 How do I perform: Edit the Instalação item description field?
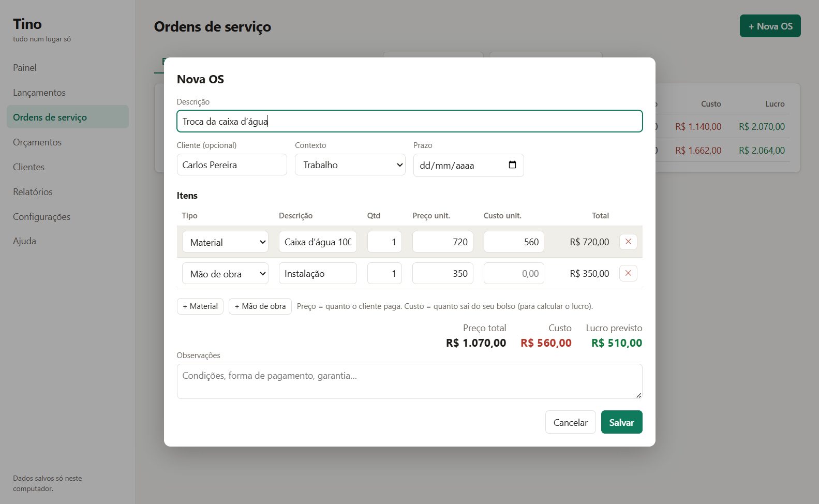coord(318,273)
